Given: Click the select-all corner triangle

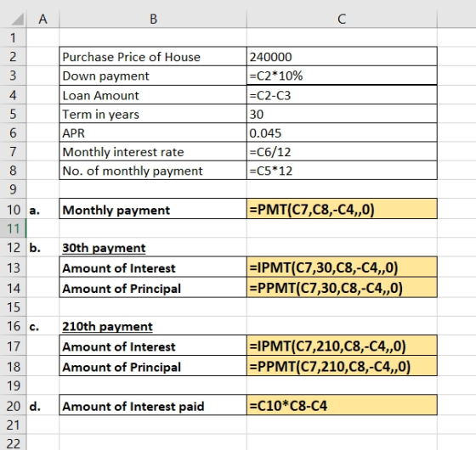Looking at the screenshot, I should (x=18, y=20).
